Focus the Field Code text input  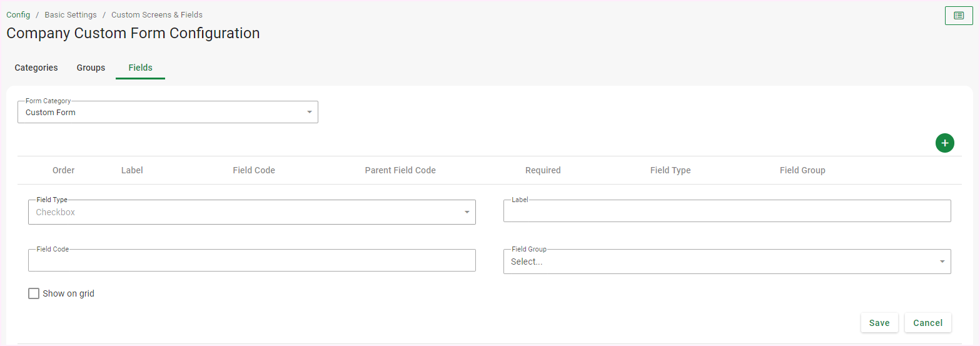click(251, 261)
